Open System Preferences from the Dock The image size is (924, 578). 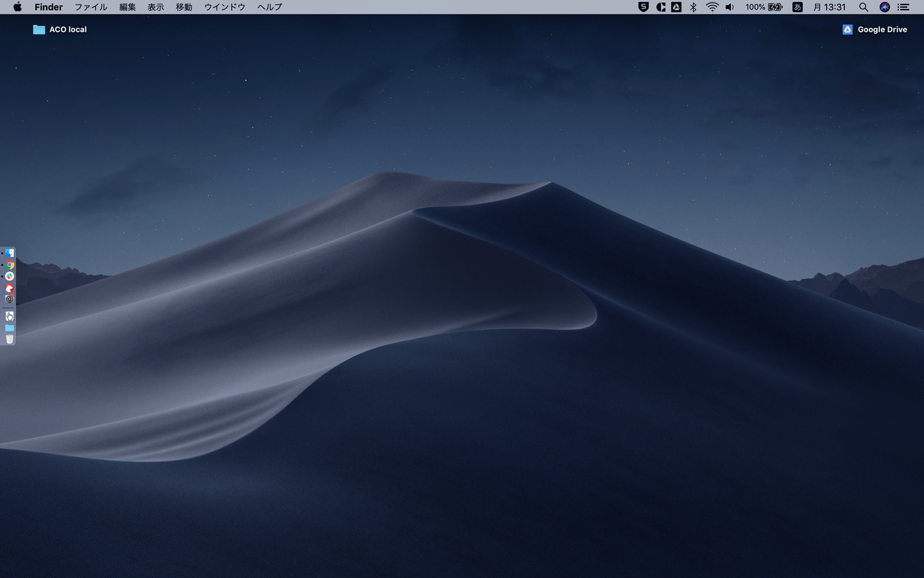pyautogui.click(x=10, y=299)
